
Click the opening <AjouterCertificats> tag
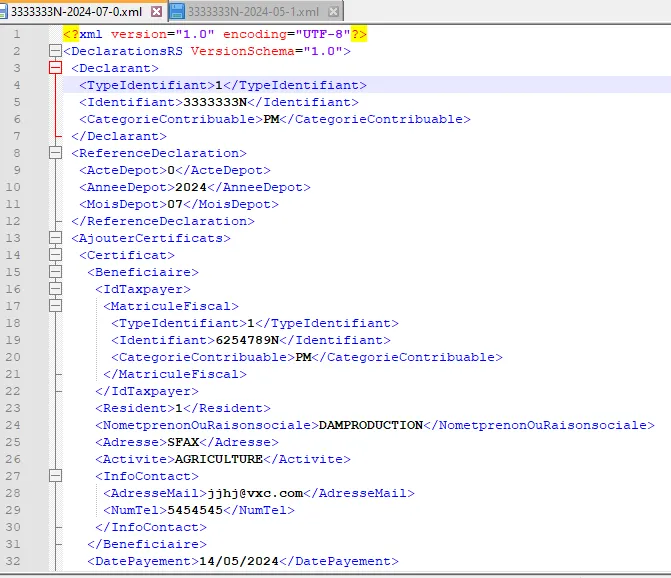tap(151, 238)
